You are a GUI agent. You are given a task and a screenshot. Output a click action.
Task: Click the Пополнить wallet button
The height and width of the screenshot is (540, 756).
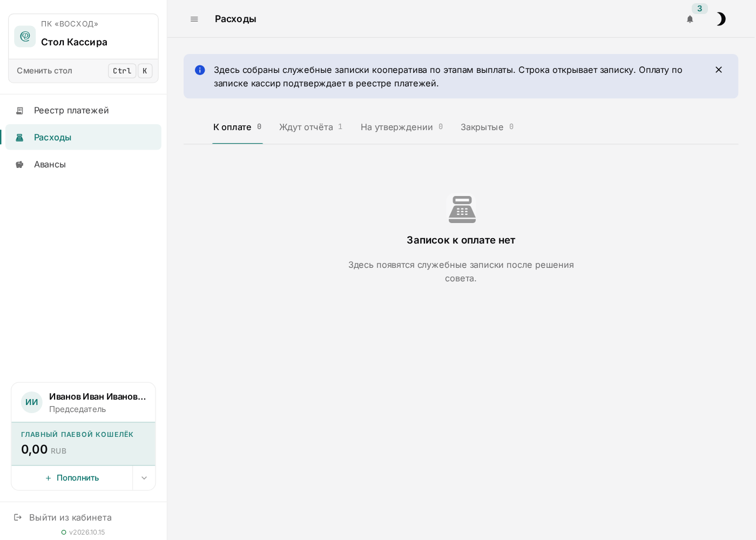point(72,478)
